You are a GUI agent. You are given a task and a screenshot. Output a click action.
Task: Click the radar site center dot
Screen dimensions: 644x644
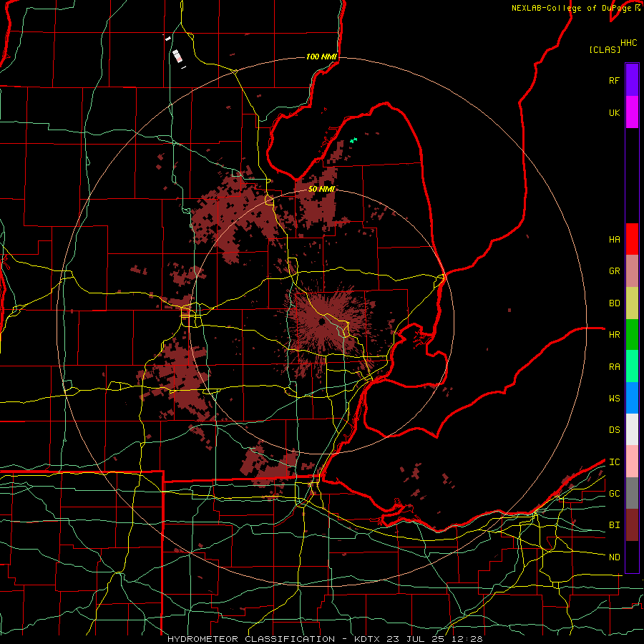point(321,321)
